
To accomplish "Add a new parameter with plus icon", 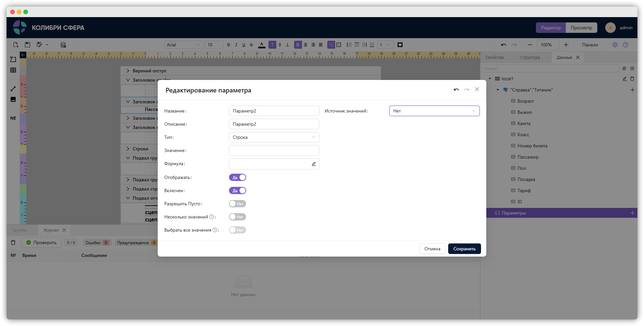I will tap(632, 213).
